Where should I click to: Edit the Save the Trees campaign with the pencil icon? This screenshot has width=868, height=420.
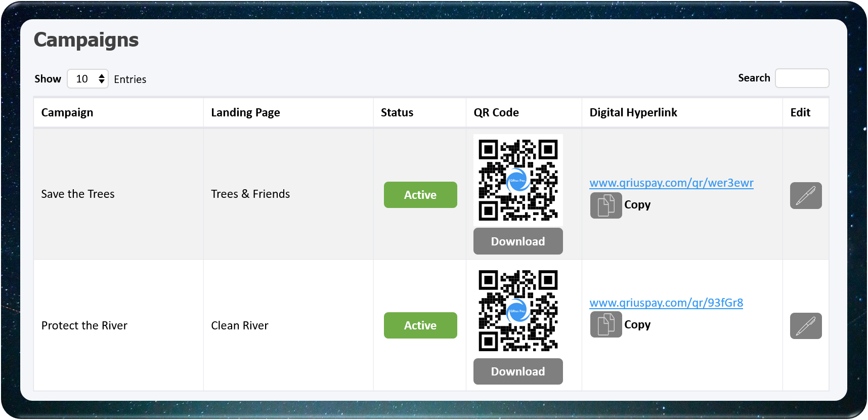(806, 195)
